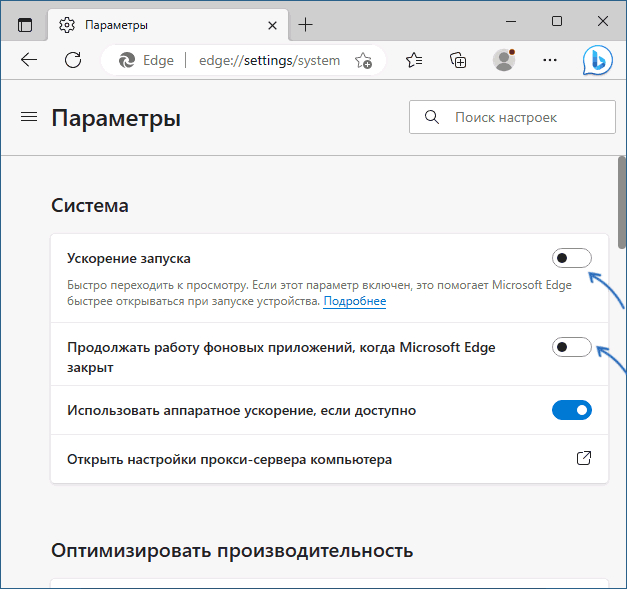Open the Collections icon
627x589 pixels.
click(x=458, y=60)
